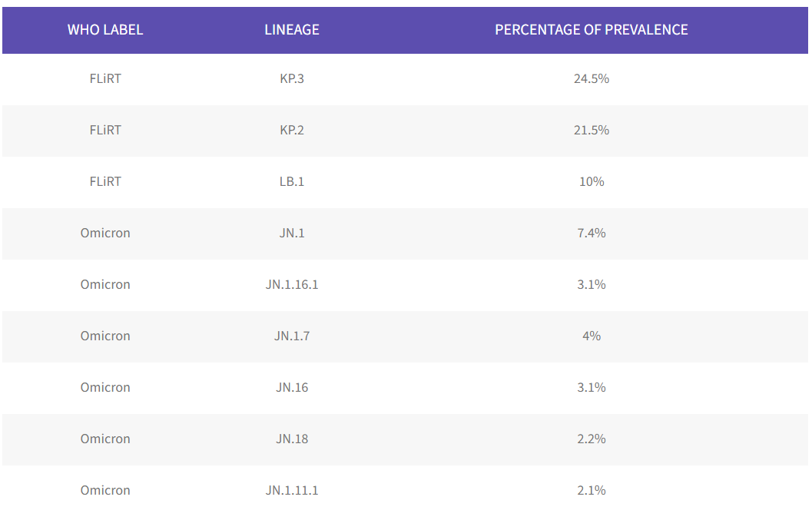Click the JN.18 lineage entry
The width and height of the screenshot is (812, 520).
[x=292, y=439]
